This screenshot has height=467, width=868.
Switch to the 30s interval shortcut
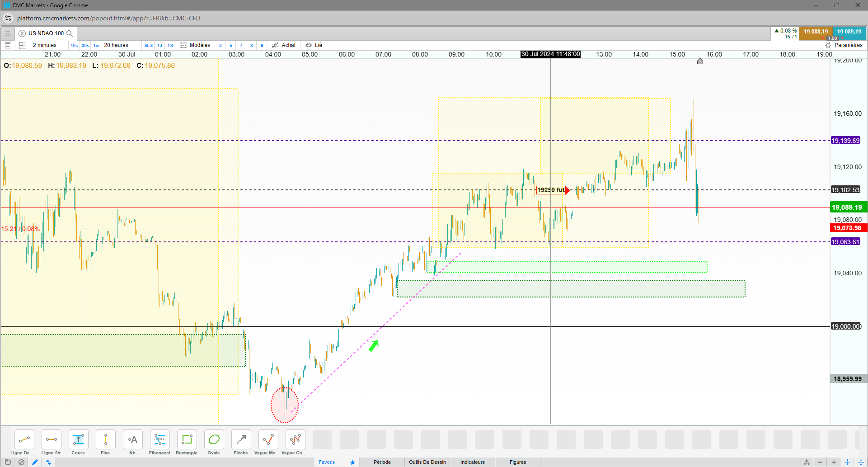click(x=85, y=45)
